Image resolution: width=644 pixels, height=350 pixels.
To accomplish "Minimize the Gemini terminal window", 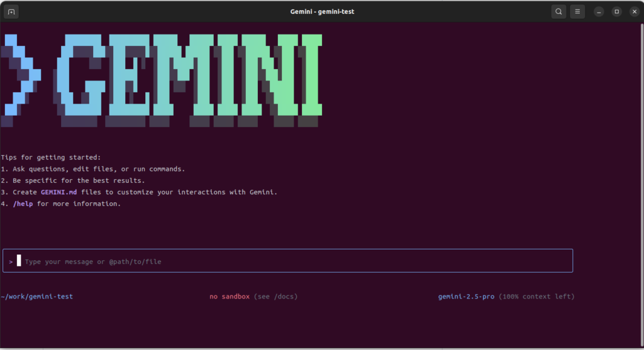I will tap(599, 11).
